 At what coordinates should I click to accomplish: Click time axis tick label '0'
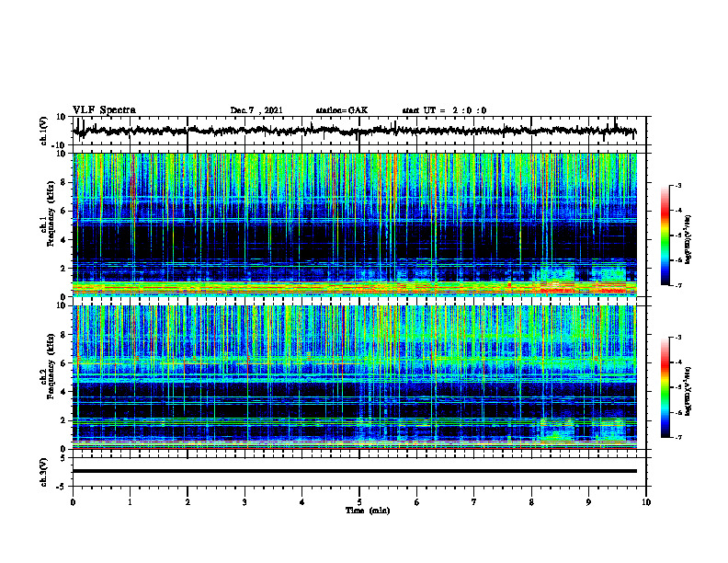tap(73, 502)
